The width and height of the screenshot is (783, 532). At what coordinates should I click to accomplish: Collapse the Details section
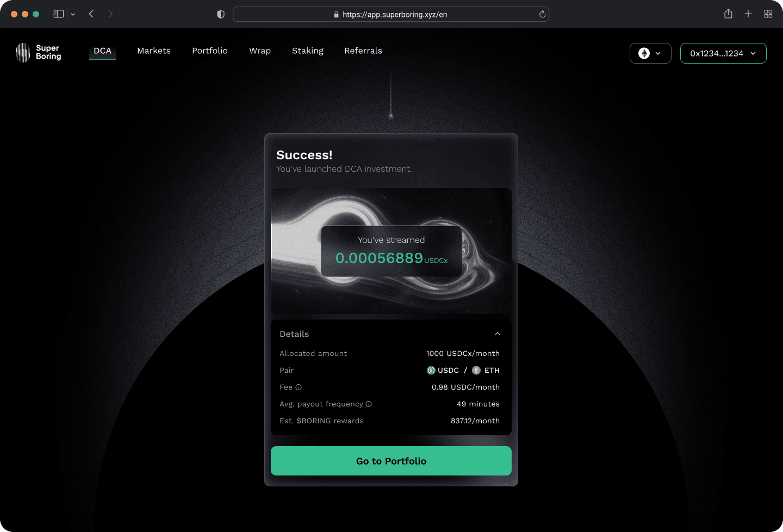(498, 334)
